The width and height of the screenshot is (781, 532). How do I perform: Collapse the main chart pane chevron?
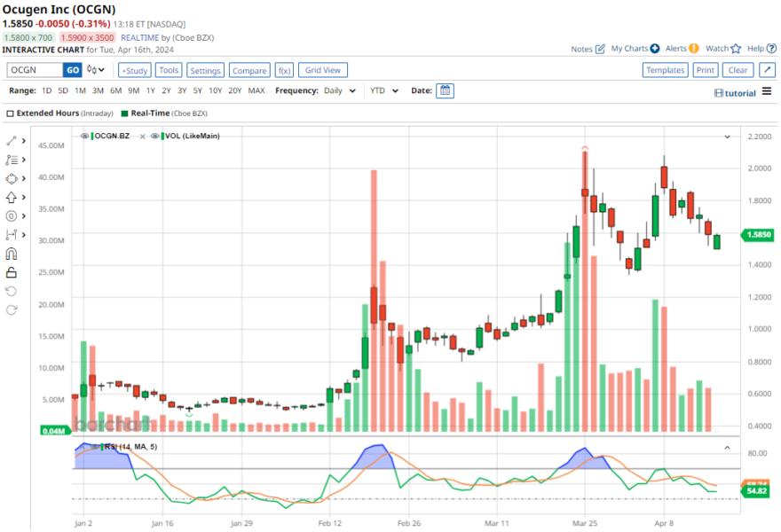click(727, 137)
